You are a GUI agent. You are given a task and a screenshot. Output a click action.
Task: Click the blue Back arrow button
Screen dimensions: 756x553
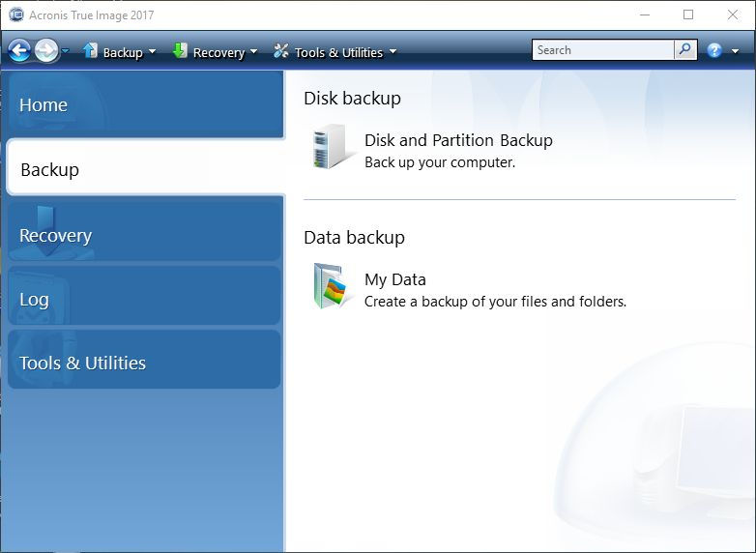(19, 50)
